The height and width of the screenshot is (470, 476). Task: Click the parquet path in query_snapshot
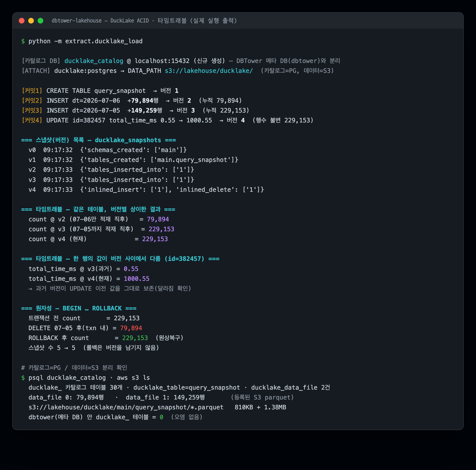[x=126, y=407]
